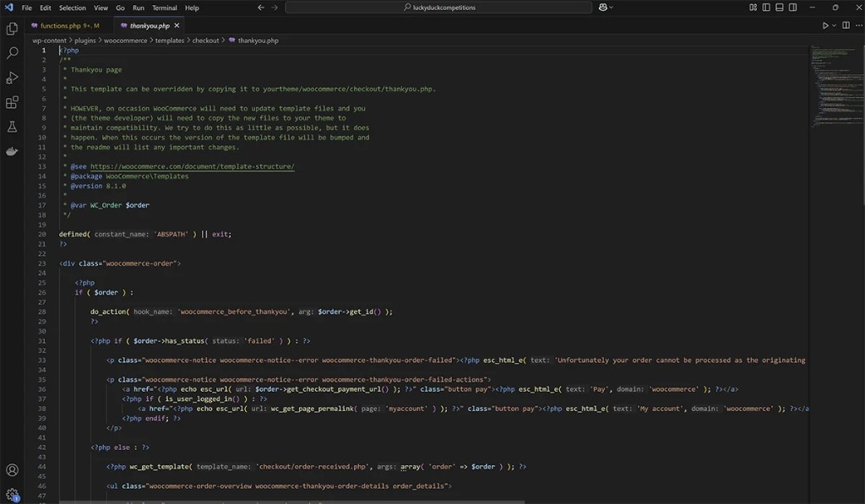Open the File menu
This screenshot has width=865, height=504.
click(26, 8)
